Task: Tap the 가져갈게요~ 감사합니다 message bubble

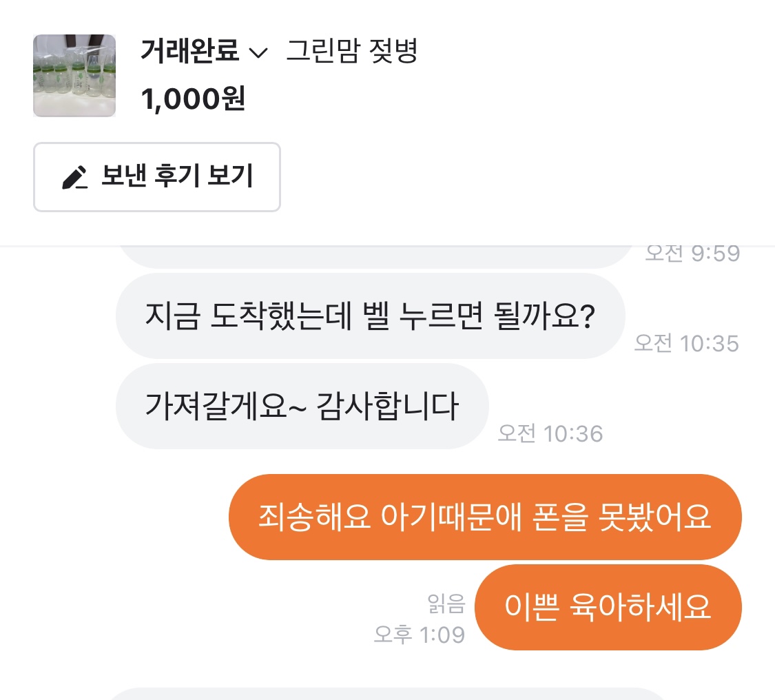Action: (x=302, y=406)
